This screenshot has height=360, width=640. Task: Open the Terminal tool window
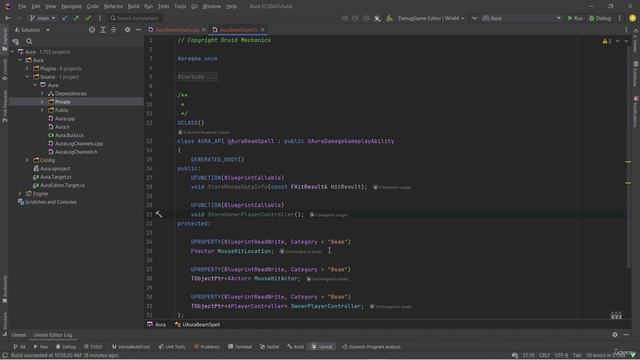240,347
